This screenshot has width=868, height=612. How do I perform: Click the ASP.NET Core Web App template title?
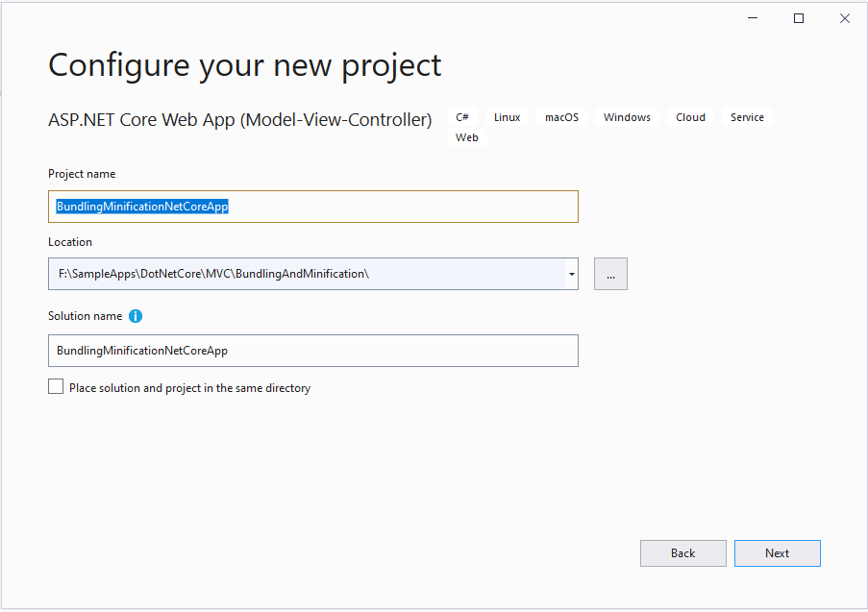[239, 119]
